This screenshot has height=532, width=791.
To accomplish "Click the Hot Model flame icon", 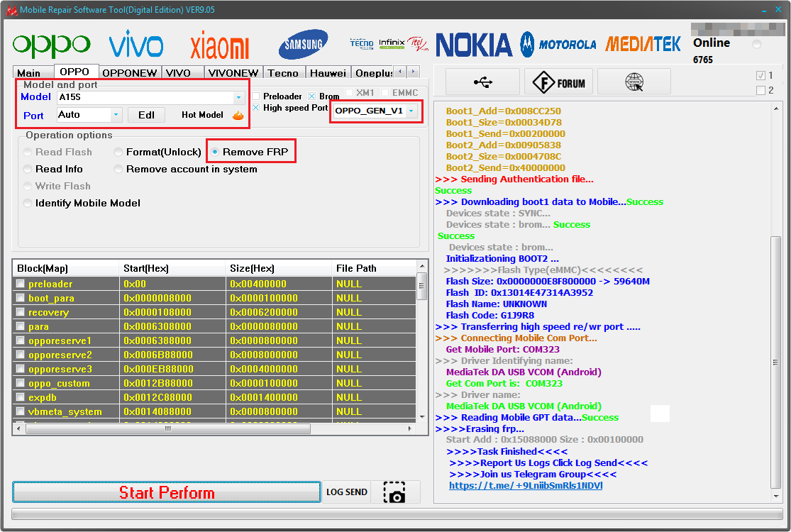I will click(x=238, y=116).
